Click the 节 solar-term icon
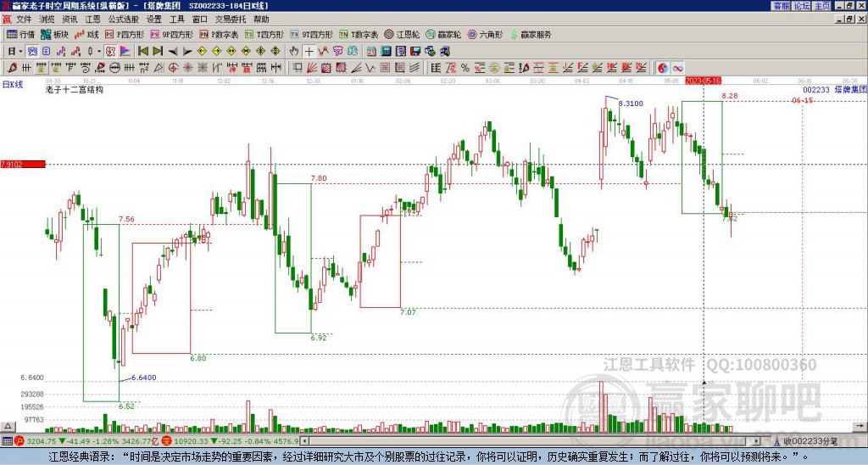Viewport: 868px width, 465px height. tap(337, 52)
